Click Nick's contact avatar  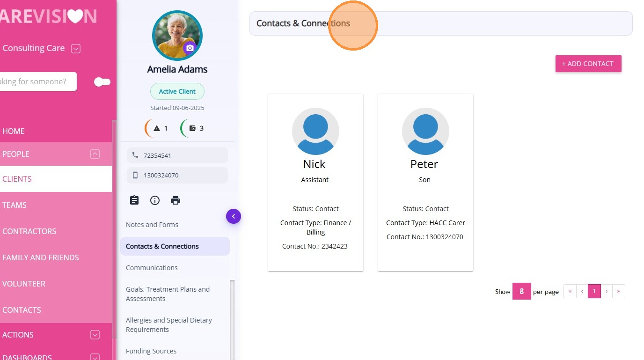(x=315, y=132)
